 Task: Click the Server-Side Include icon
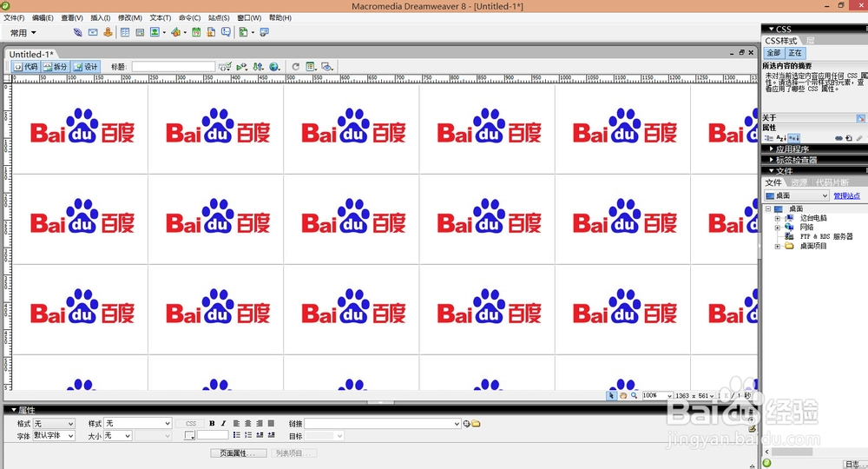pos(211,33)
